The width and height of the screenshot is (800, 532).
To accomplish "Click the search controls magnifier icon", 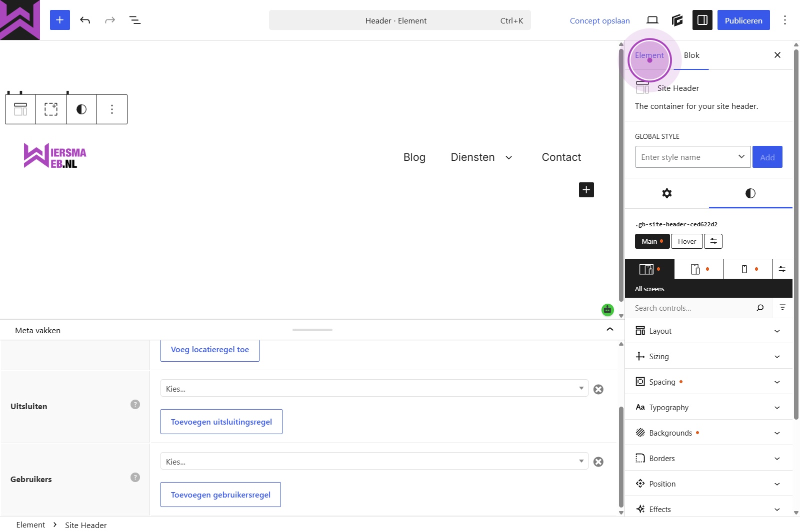I will pos(760,308).
